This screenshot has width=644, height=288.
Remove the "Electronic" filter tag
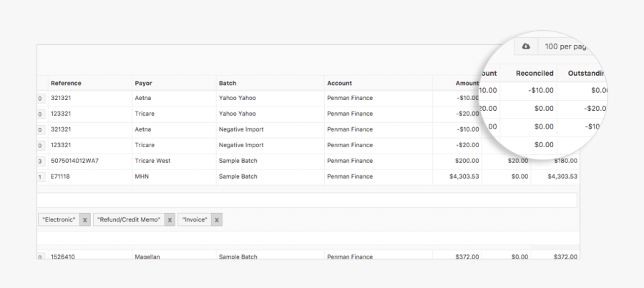84,220
